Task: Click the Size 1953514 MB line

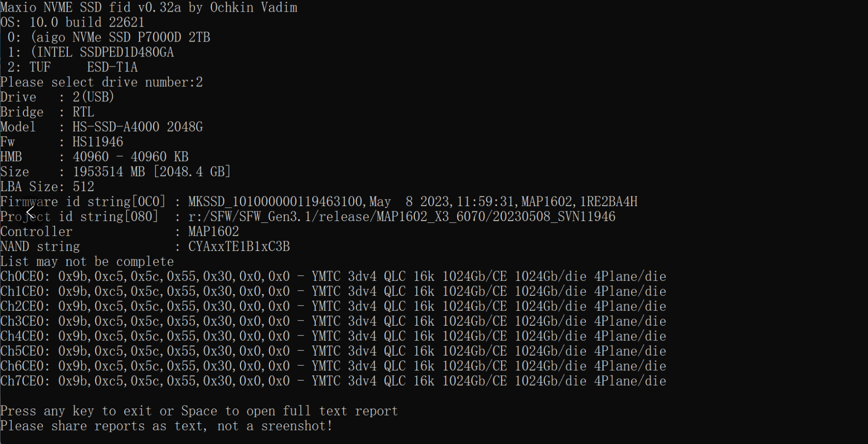Action: tap(115, 172)
